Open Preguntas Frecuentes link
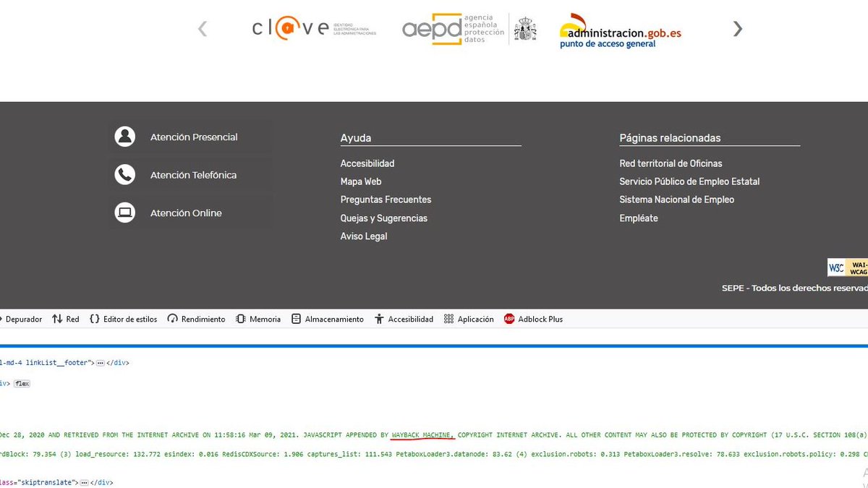 point(386,200)
